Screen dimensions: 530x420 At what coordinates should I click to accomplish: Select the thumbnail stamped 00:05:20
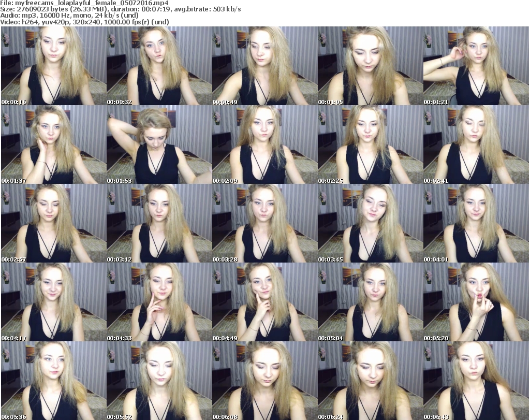tap(476, 302)
